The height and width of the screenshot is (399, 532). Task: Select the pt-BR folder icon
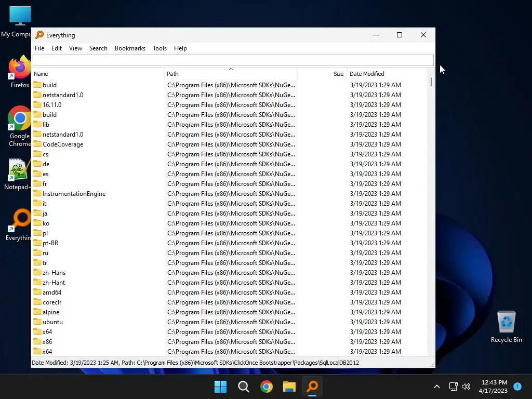click(x=37, y=243)
